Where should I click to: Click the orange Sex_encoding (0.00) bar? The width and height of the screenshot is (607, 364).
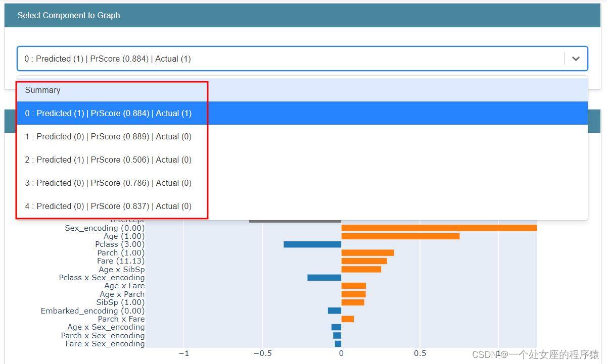tap(439, 228)
